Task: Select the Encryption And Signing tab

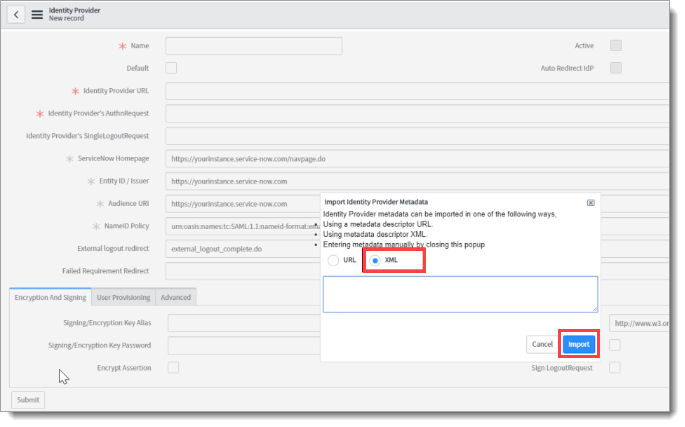Action: click(50, 297)
